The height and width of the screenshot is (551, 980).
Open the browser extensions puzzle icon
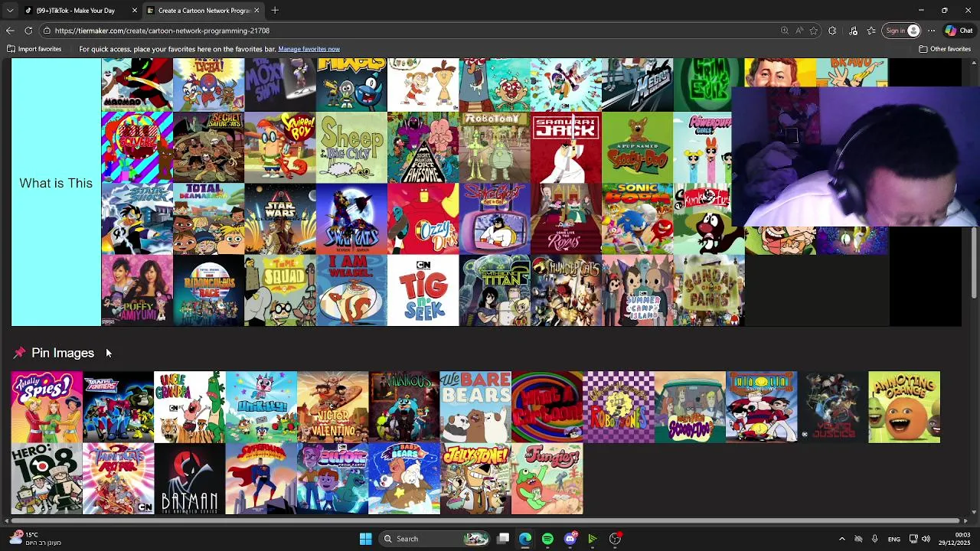point(832,31)
